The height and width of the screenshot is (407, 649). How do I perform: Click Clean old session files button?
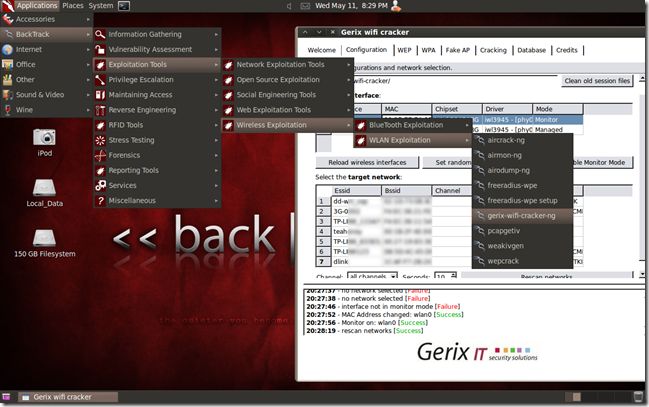pos(597,81)
